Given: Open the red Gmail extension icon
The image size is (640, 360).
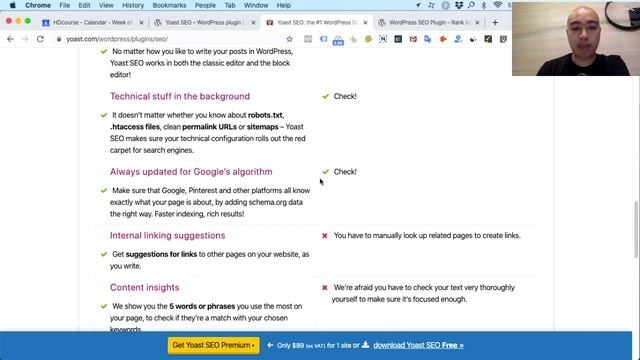Looking at the screenshot, I should [413, 39].
